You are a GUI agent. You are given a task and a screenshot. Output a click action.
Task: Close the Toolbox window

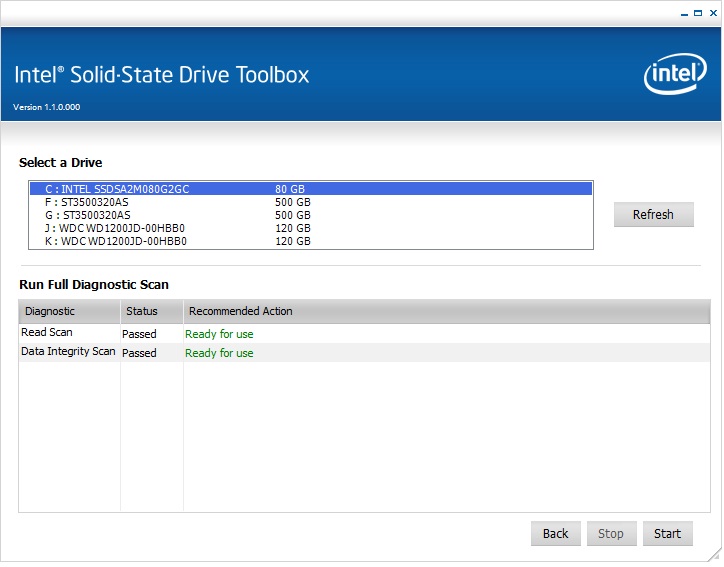point(713,13)
